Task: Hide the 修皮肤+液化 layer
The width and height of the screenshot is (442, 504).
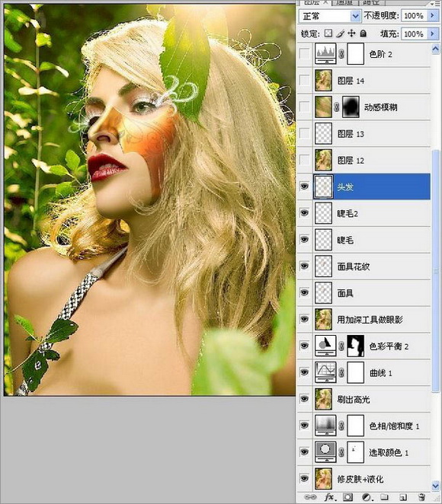Action: [x=304, y=479]
